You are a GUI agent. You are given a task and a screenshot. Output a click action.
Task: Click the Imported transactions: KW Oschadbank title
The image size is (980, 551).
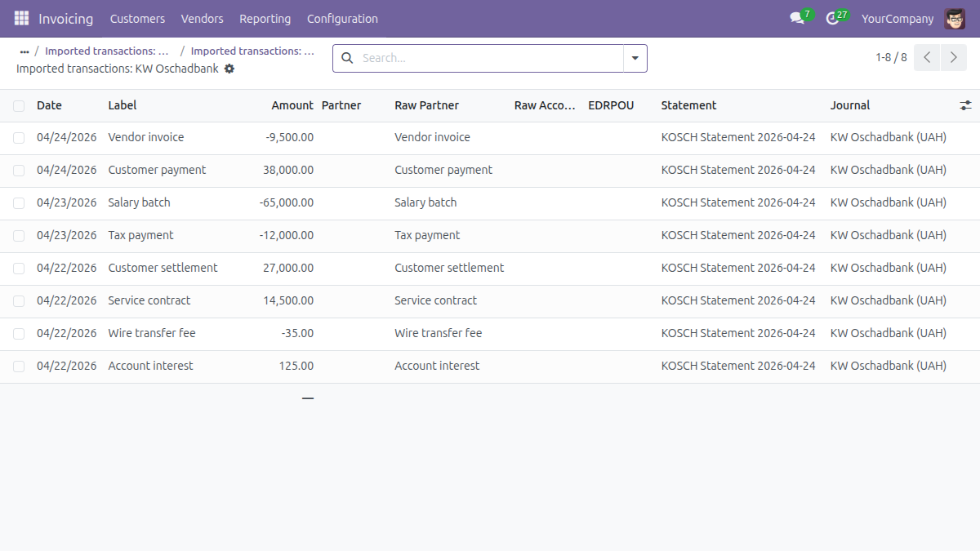click(x=118, y=69)
